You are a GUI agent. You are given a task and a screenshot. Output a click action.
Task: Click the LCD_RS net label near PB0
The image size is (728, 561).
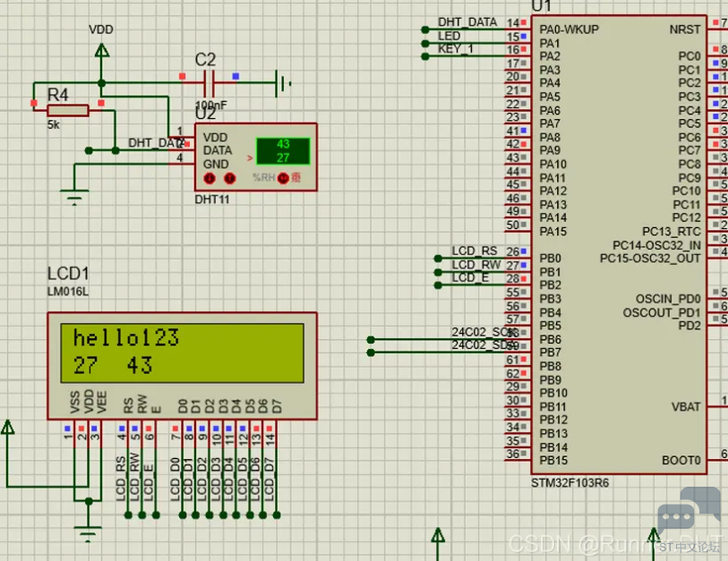(474, 251)
